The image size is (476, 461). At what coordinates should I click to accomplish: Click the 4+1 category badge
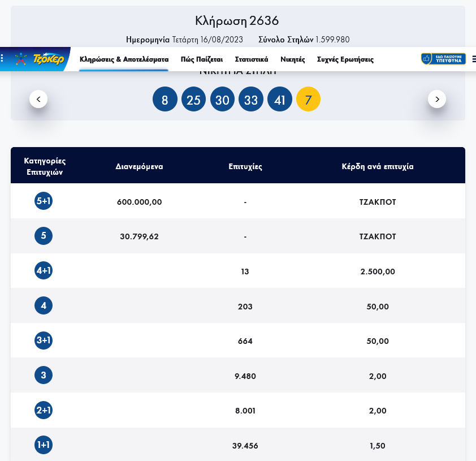tap(44, 271)
